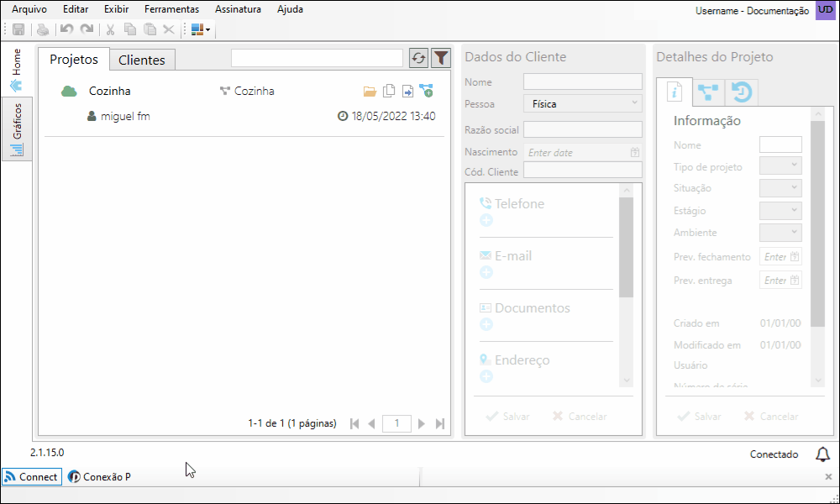Expand the Estágio dropdown

(780, 211)
